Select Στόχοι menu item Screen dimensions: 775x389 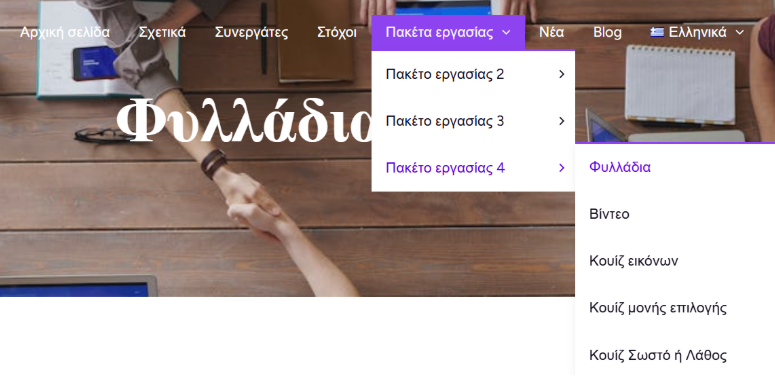coord(337,32)
